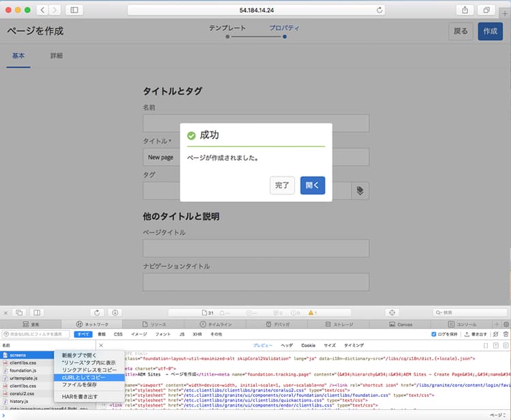Click the Safari share icon
Screen dimensions: 511x420
coord(465,10)
